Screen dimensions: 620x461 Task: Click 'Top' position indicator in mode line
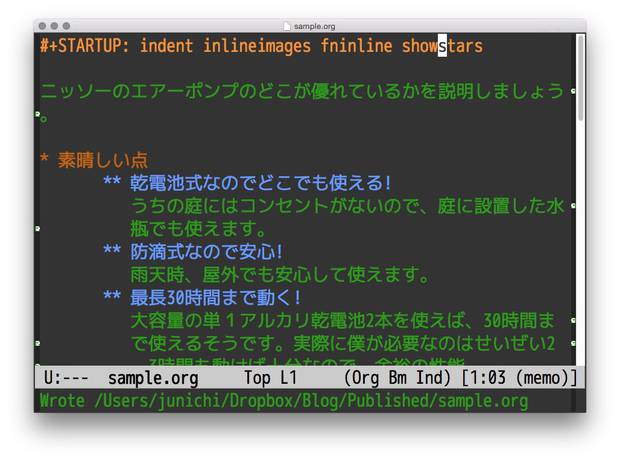point(257,378)
